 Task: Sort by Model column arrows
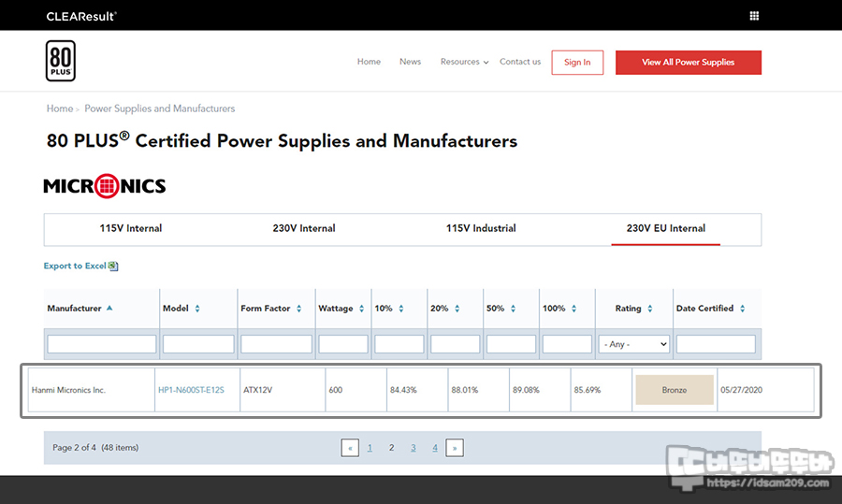pos(197,309)
